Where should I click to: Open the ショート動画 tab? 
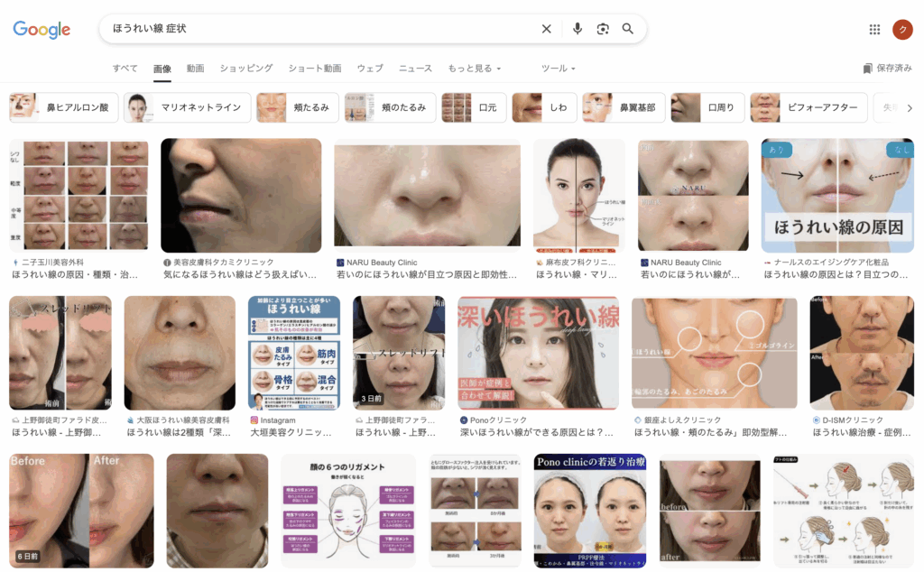pyautogui.click(x=315, y=69)
